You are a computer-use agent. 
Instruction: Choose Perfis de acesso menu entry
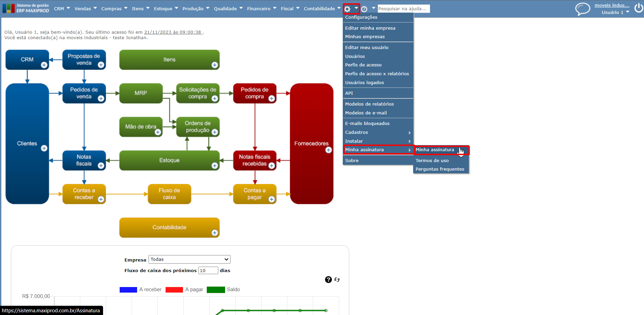(x=363, y=65)
